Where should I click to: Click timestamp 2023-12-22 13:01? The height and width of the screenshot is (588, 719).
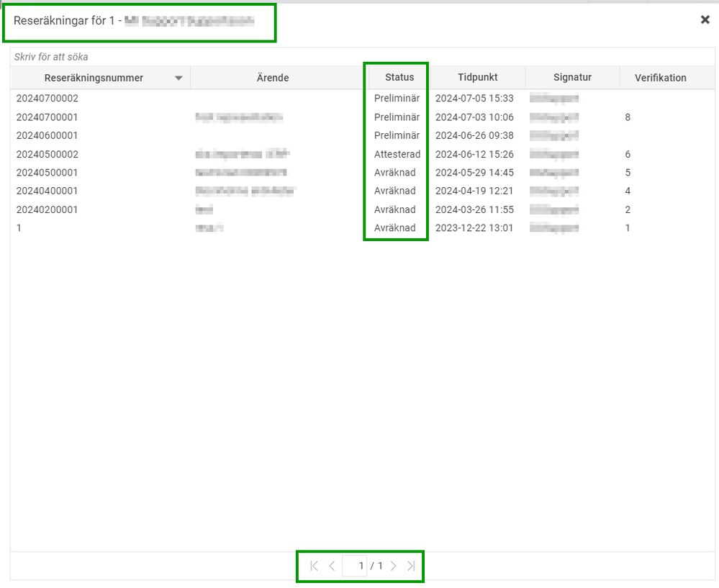coord(474,228)
